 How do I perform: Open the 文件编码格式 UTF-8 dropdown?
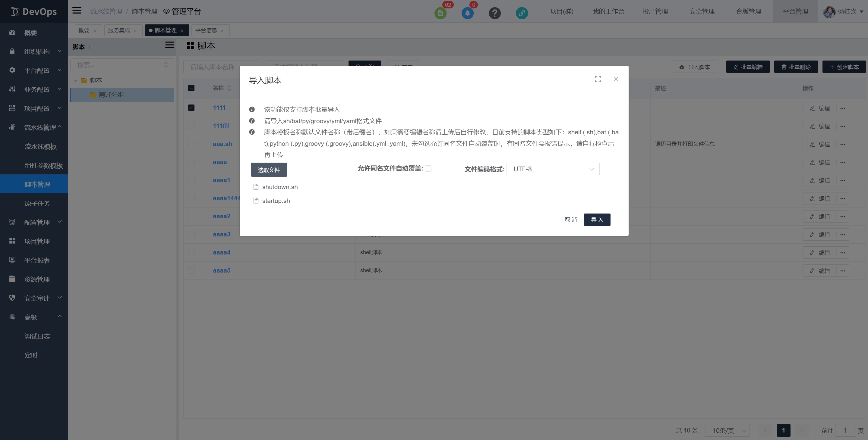(553, 169)
